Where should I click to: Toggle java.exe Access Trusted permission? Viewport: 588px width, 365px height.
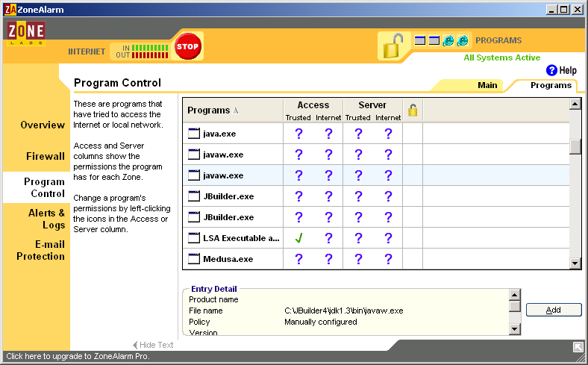click(298, 134)
